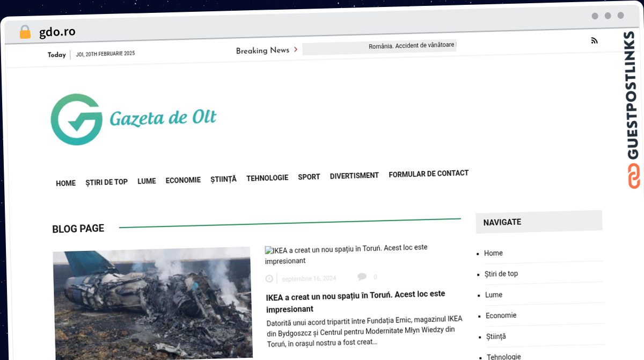Viewport: 644px width, 360px height.
Task: Select Lume in the navigation bar
Action: pyautogui.click(x=147, y=181)
